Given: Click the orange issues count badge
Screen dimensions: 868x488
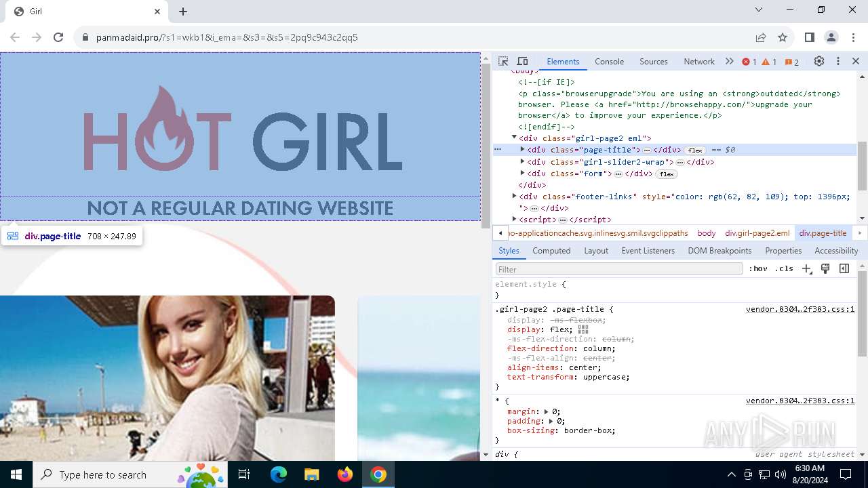Looking at the screenshot, I should tap(791, 62).
